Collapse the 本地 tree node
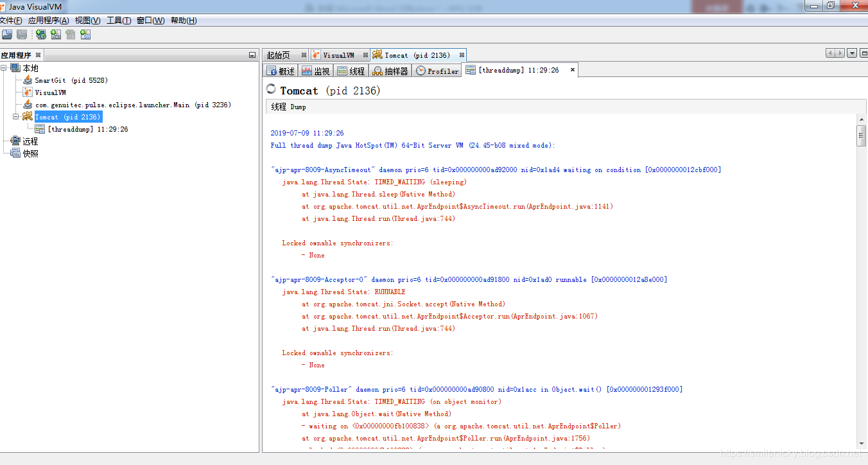 4,68
